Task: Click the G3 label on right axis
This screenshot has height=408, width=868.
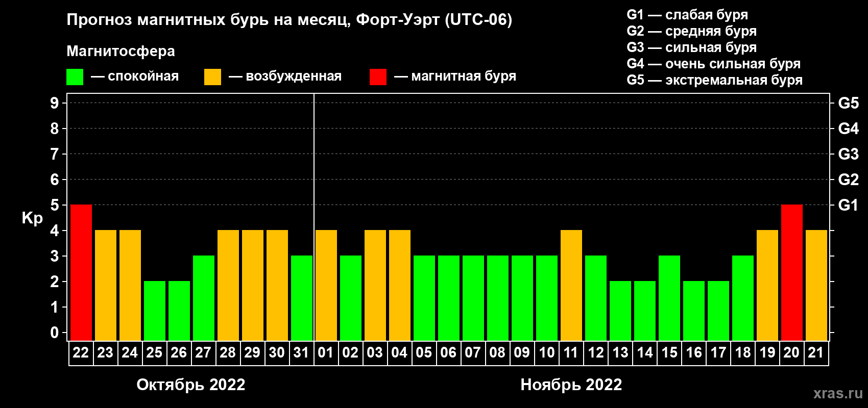Action: pos(849,154)
